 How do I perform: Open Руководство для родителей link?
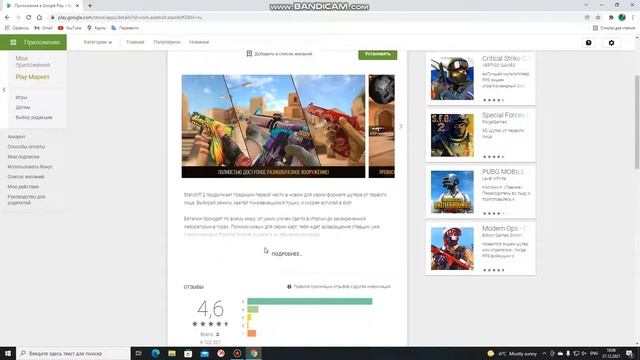pyautogui.click(x=26, y=200)
